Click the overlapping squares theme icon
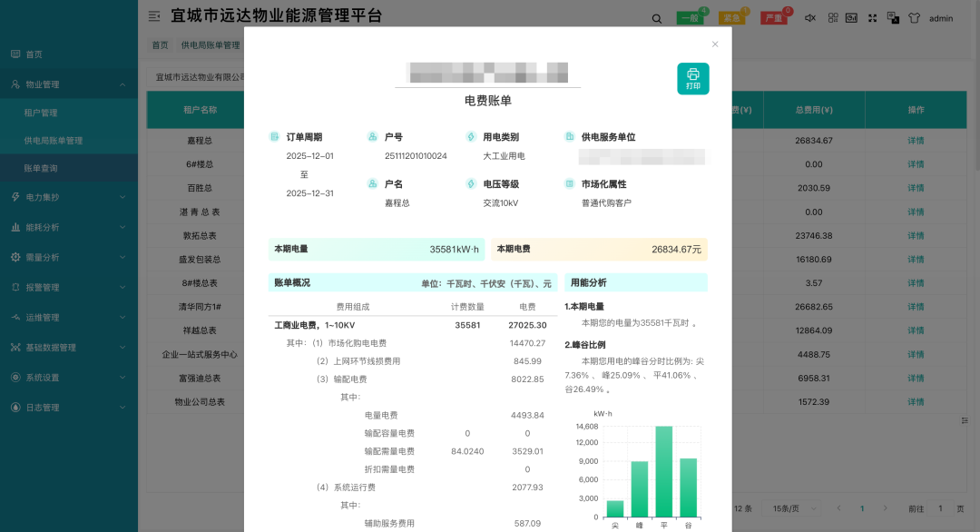980x532 pixels. (893, 17)
